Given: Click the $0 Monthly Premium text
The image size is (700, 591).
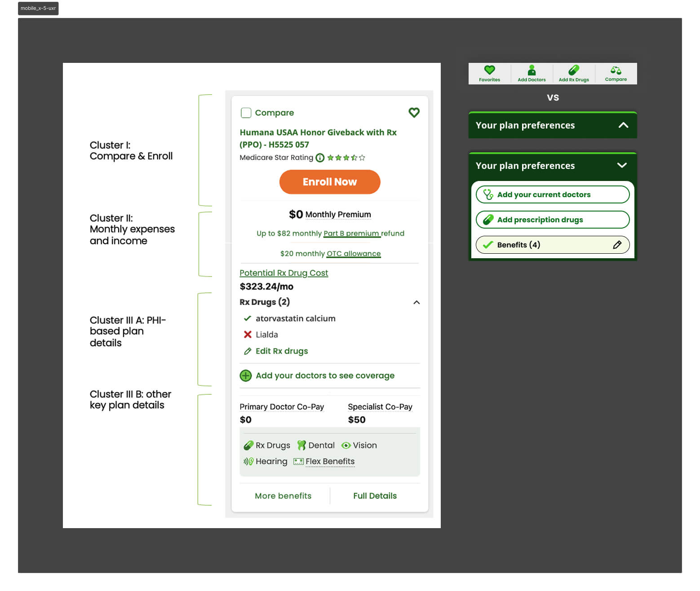Looking at the screenshot, I should point(330,214).
